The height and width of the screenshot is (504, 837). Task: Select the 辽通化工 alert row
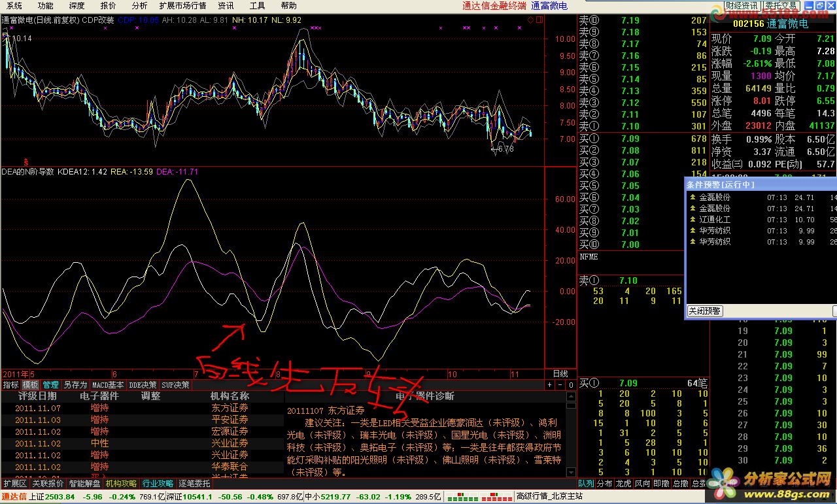pos(762,220)
